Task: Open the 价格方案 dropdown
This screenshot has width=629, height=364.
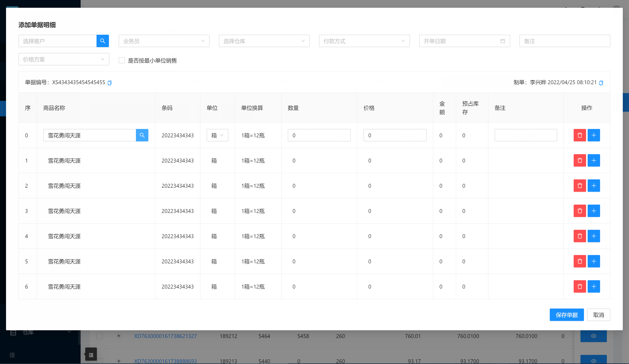Action: click(x=64, y=59)
